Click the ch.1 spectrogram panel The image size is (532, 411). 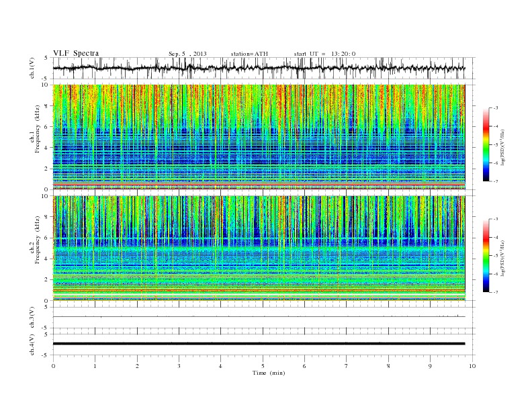259,137
